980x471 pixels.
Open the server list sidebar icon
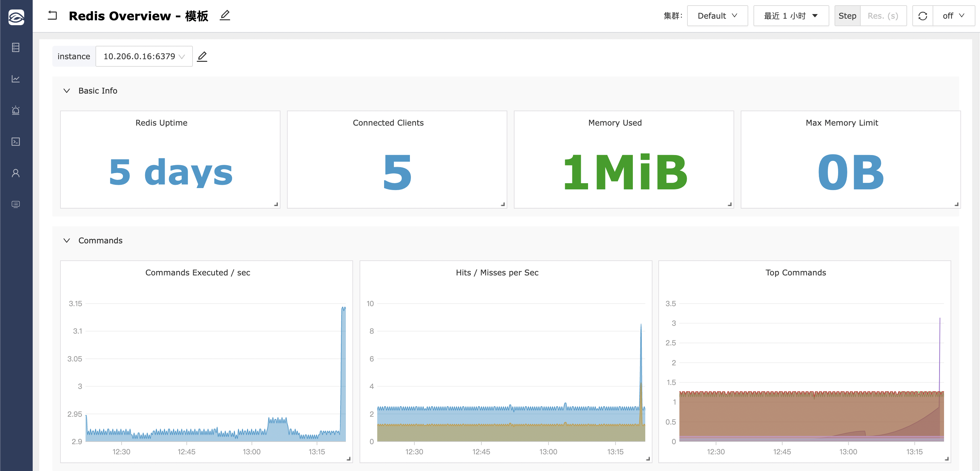click(16, 47)
